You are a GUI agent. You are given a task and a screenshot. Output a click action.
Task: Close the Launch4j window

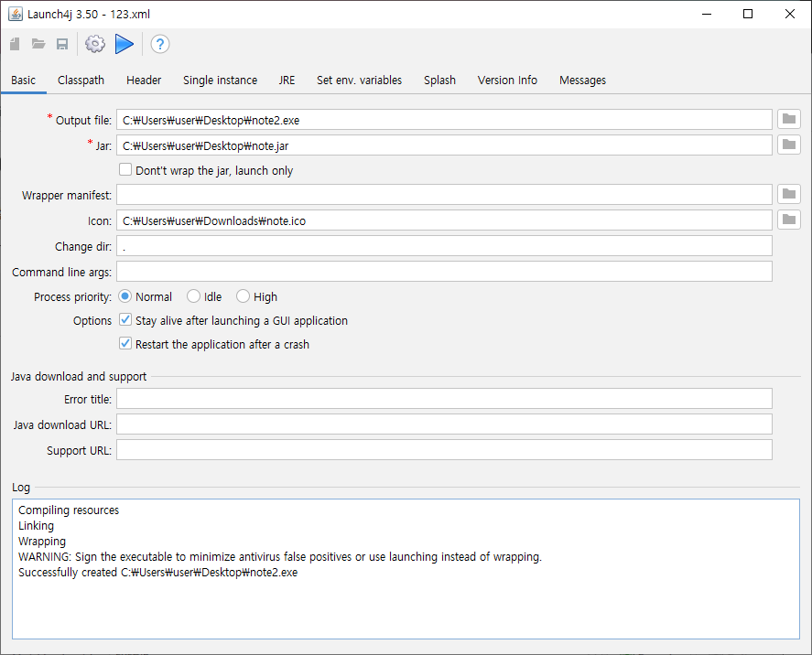click(x=790, y=14)
